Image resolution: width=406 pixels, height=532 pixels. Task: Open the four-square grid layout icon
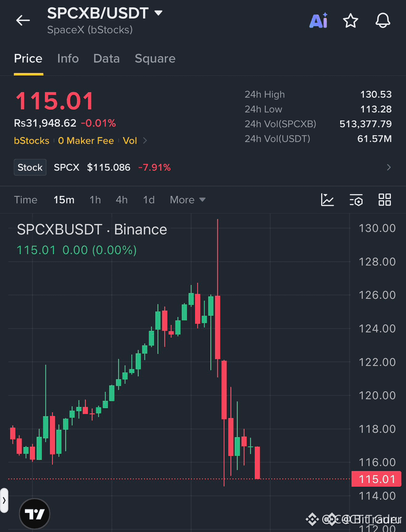point(384,199)
